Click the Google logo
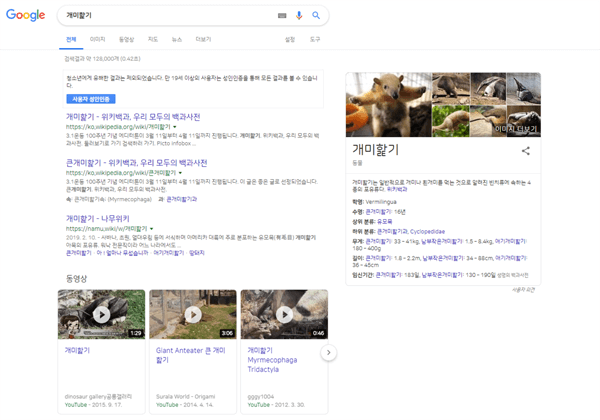This screenshot has height=420, width=600. (26, 15)
